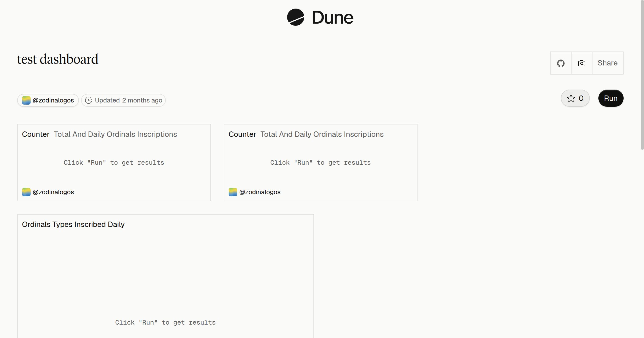This screenshot has width=644, height=338.
Task: Click the Dune logo icon
Action: (x=295, y=17)
